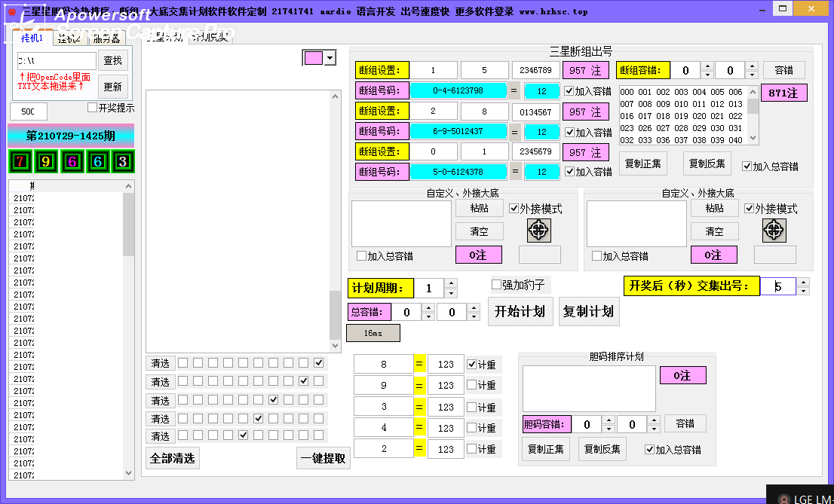The image size is (834, 504).
Task: Toggle 计重 checkbox in the row with 8
Action: click(471, 364)
